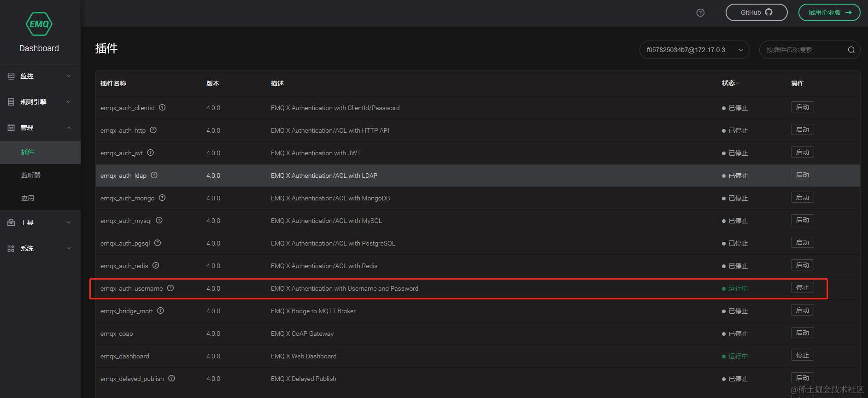This screenshot has width=868, height=398.
Task: Start the emqx_auth_redis plugin
Action: tap(803, 265)
